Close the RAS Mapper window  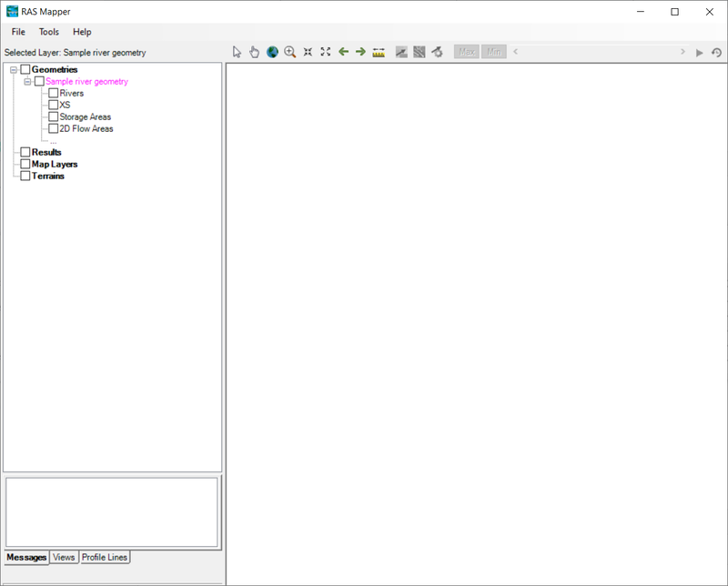point(710,12)
